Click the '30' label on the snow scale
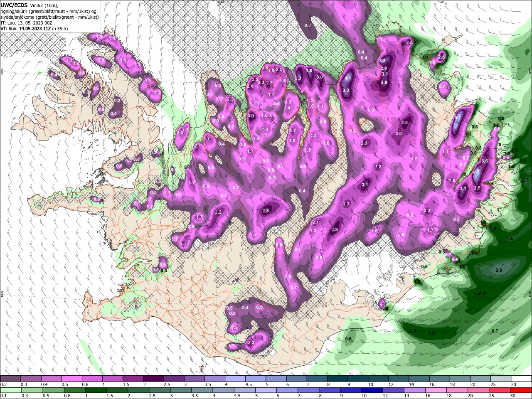Image resolution: width=532 pixels, height=399 pixels. click(514, 384)
